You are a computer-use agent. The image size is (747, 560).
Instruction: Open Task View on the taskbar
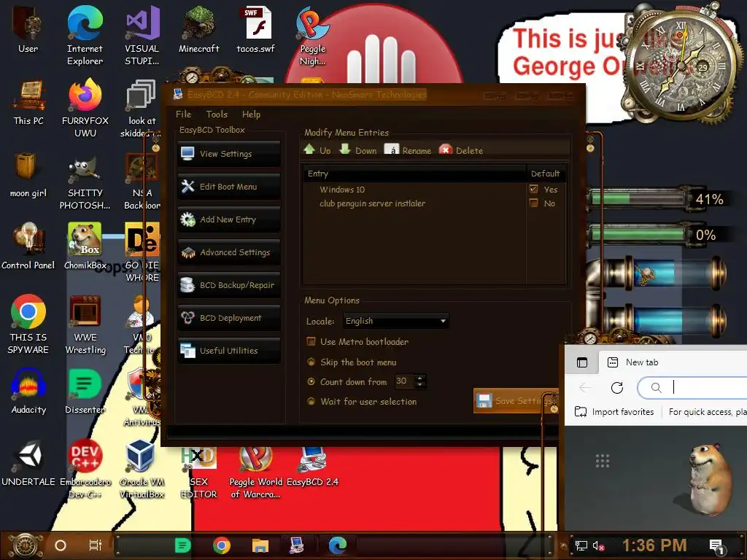click(96, 545)
